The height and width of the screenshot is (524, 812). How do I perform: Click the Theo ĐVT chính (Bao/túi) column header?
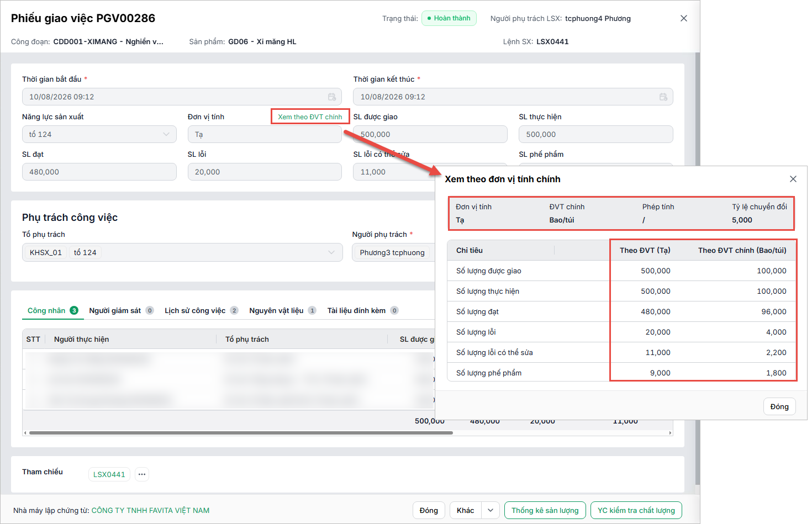pos(742,250)
